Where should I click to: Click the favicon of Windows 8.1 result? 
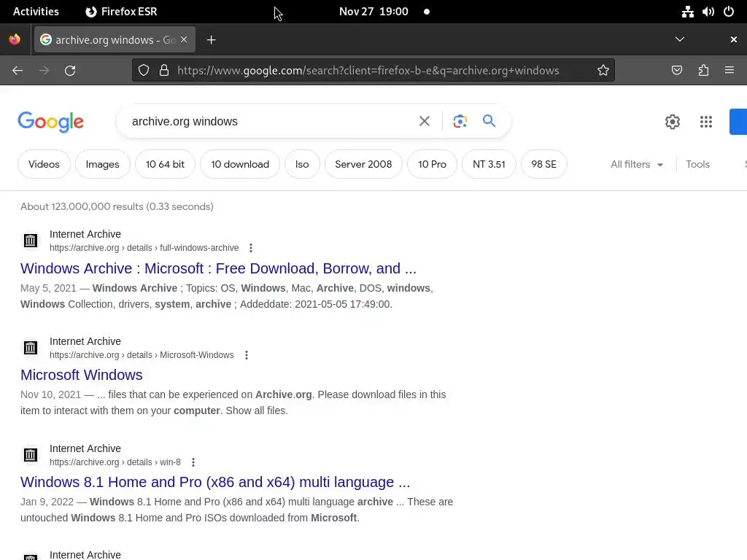coord(31,455)
